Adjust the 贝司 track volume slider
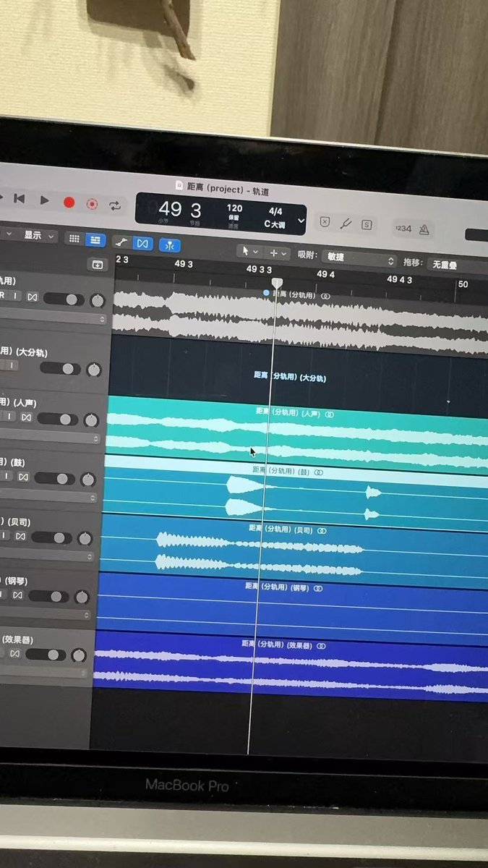 point(53,537)
